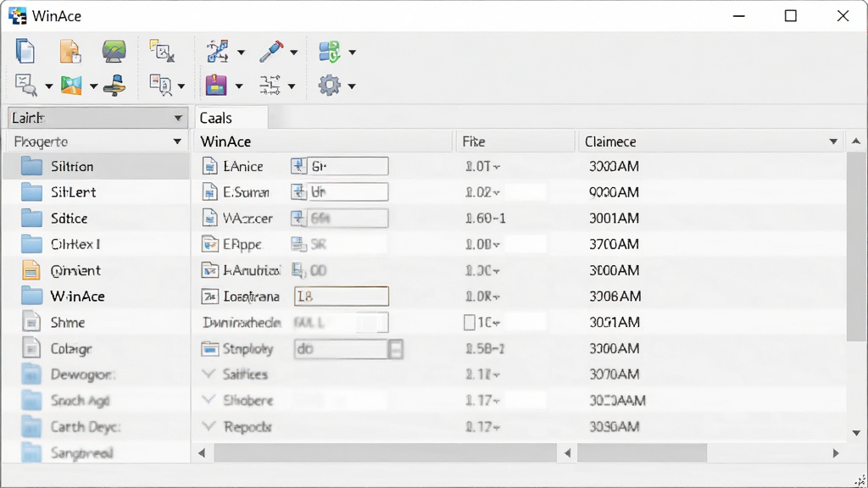Click the orange locked file toolbar icon
868x488 pixels.
70,52
